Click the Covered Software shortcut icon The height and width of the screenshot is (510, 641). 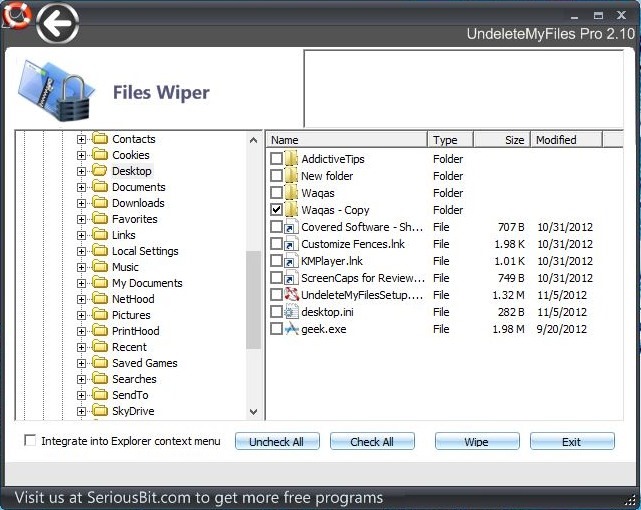pyautogui.click(x=291, y=227)
